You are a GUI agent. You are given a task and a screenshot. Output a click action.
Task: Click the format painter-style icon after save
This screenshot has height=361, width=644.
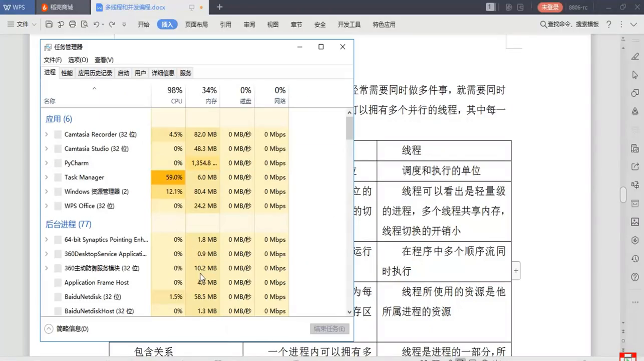[61, 24]
